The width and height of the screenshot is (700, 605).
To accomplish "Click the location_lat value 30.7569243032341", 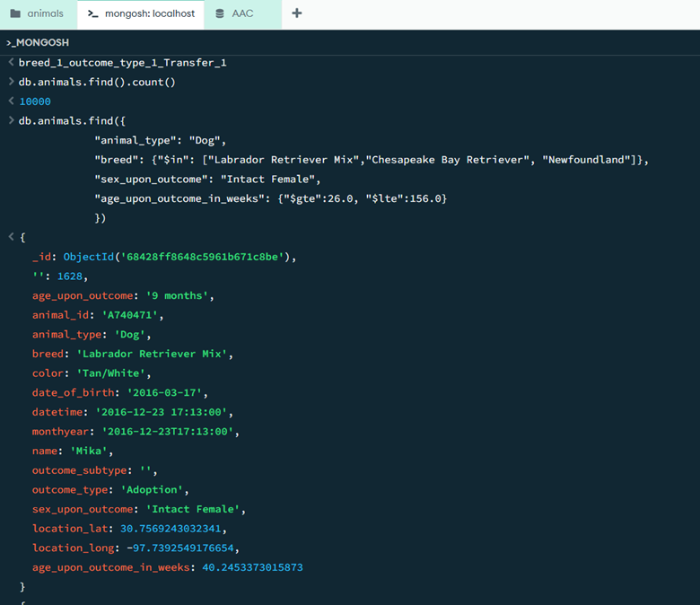I will click(171, 529).
